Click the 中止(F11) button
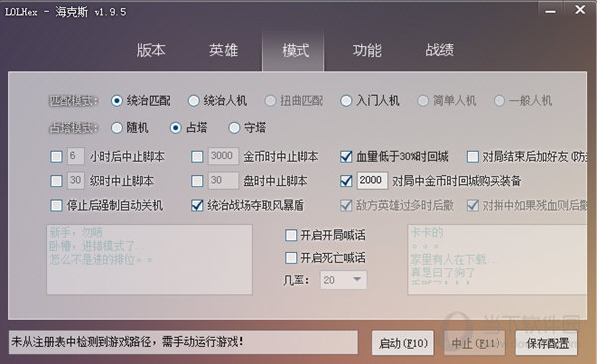597x364 pixels. (475, 343)
